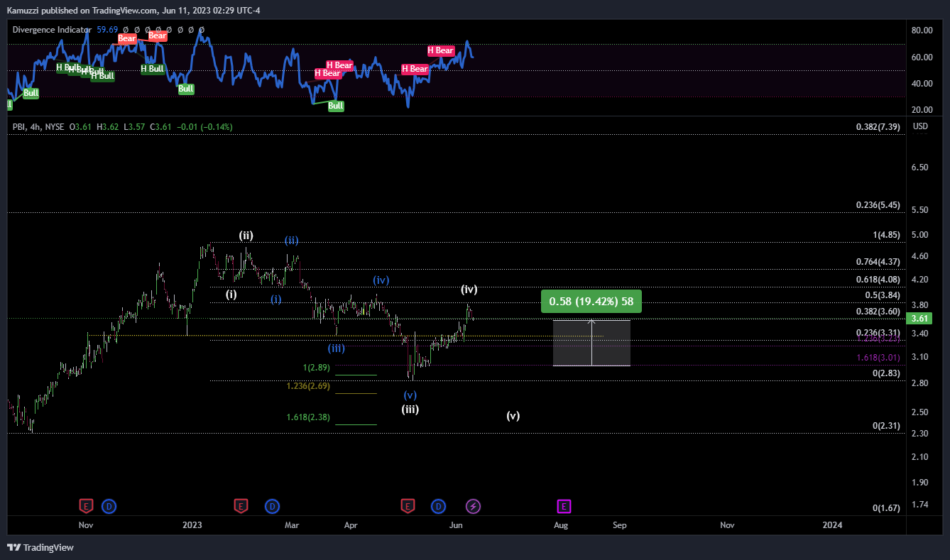The height and width of the screenshot is (560, 950).
Task: Select the Divergence Indicator title
Action: click(52, 30)
